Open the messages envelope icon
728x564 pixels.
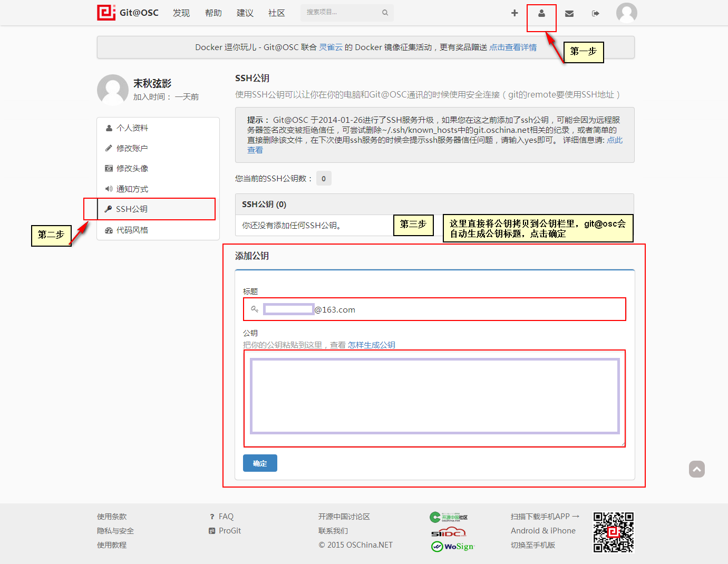pos(569,13)
